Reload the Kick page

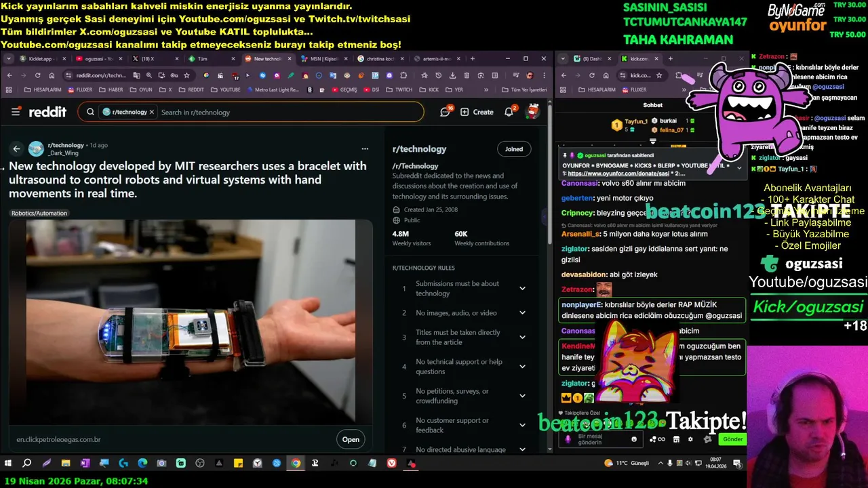591,75
